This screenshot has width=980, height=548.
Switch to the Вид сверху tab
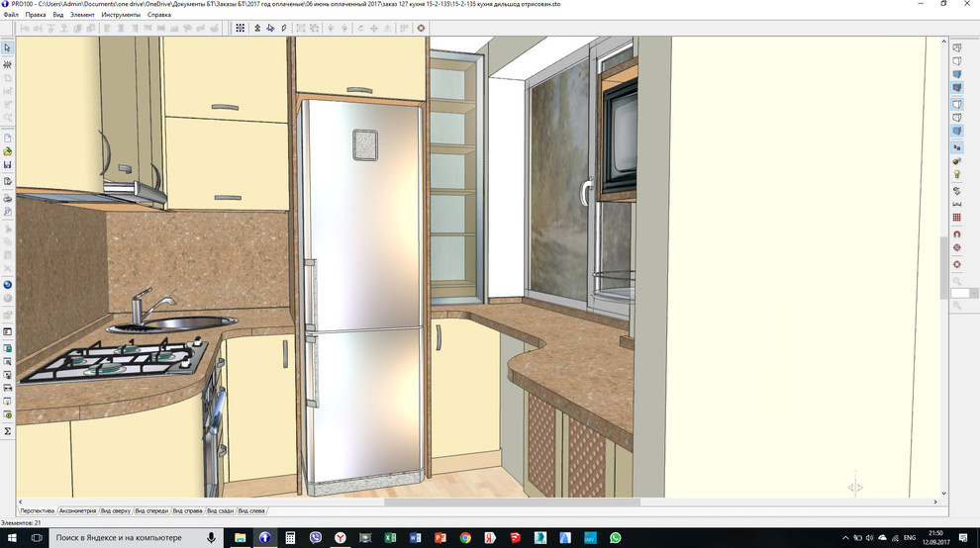click(x=116, y=511)
